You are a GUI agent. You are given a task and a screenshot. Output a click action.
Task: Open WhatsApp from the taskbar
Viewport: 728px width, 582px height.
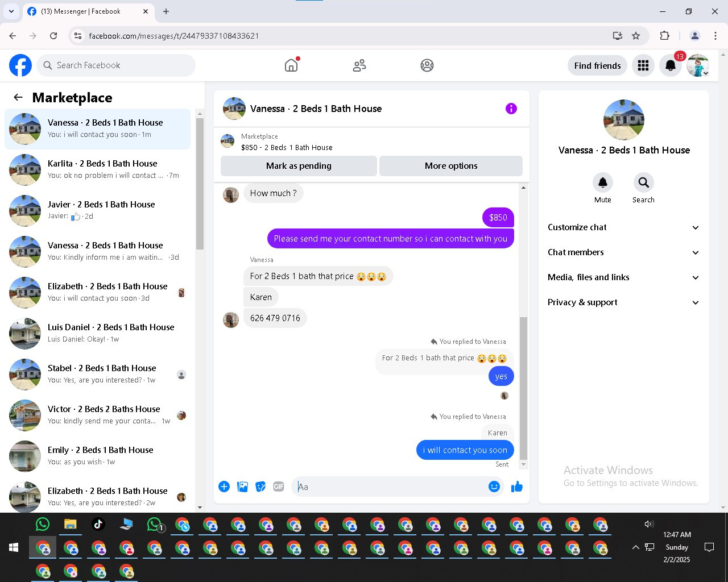pos(43,524)
